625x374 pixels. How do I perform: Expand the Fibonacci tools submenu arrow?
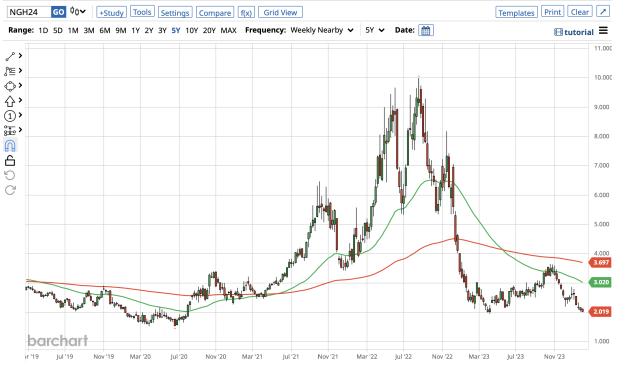(20, 71)
